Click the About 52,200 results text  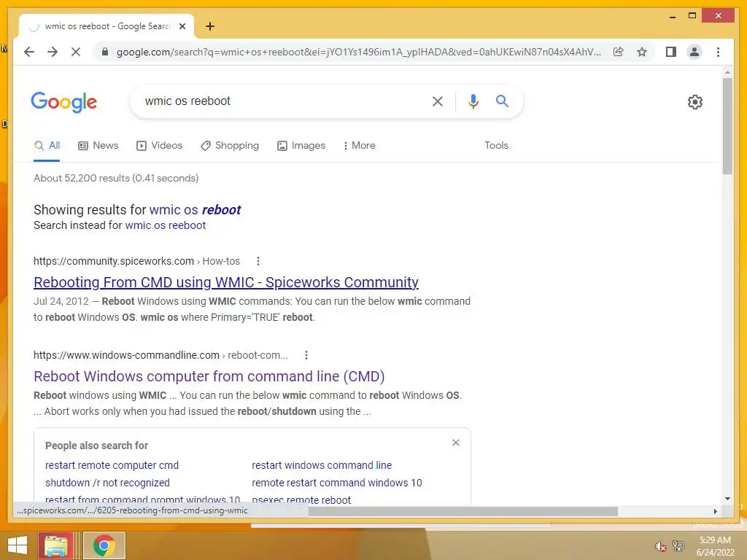(116, 178)
